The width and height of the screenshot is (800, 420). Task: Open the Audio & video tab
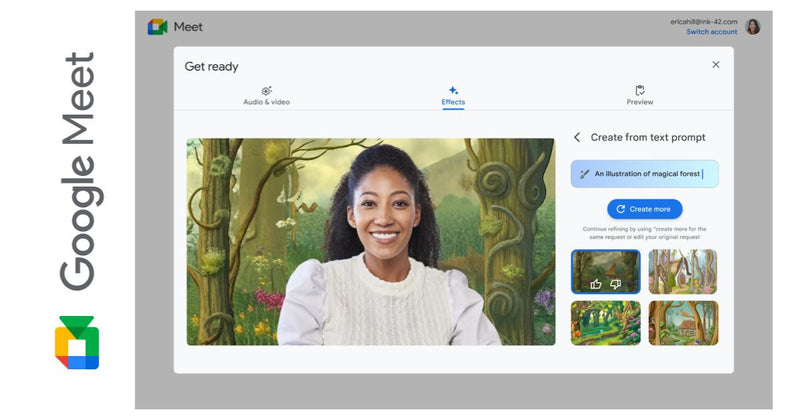click(266, 96)
